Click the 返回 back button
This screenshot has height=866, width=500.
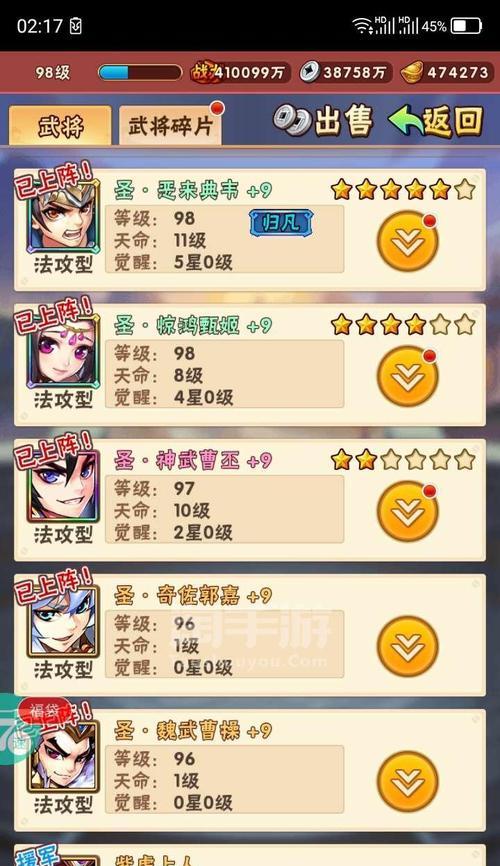coord(436,120)
